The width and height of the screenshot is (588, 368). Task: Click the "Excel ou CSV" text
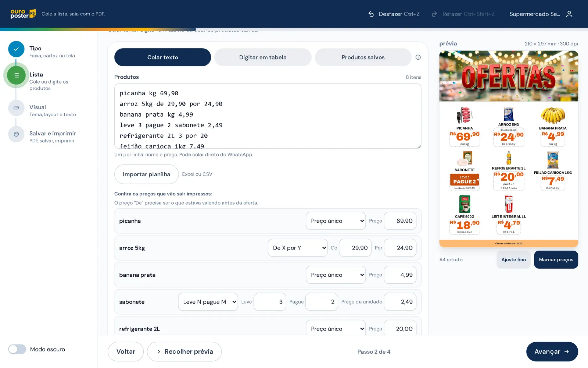click(197, 174)
